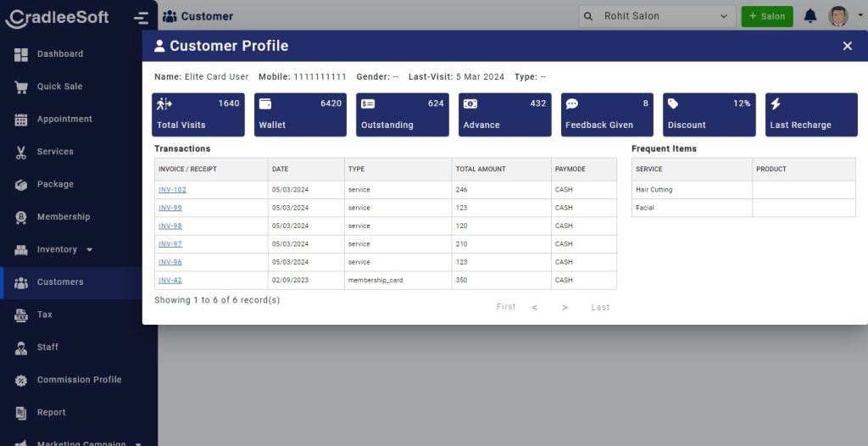Open invoice INV-102 link
This screenshot has height=446, width=868.
(172, 190)
